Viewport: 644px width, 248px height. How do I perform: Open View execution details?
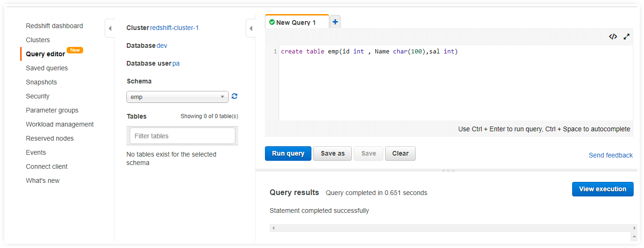click(x=602, y=189)
